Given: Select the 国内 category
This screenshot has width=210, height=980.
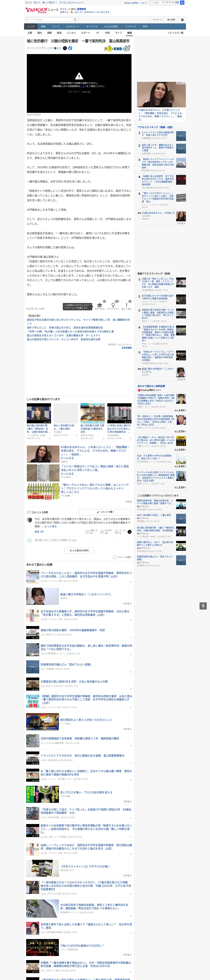Looking at the screenshot, I should tap(40, 33).
